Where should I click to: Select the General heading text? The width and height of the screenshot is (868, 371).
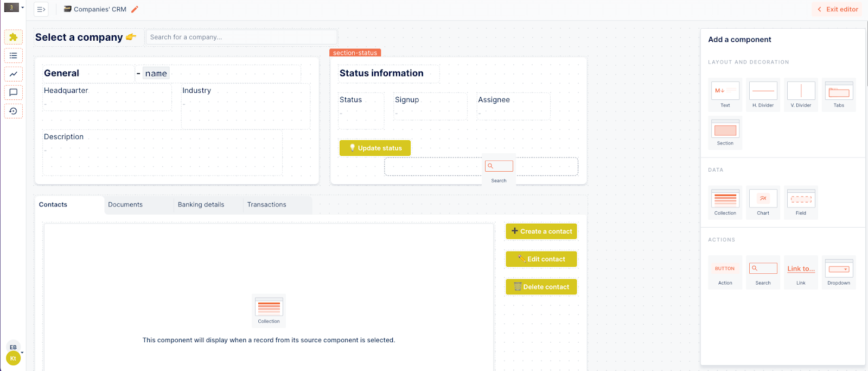(61, 73)
